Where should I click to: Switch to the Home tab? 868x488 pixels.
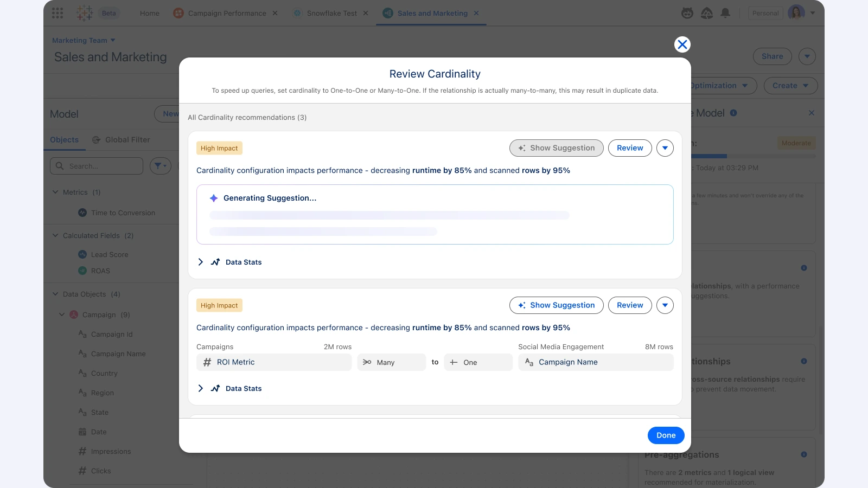click(x=150, y=13)
